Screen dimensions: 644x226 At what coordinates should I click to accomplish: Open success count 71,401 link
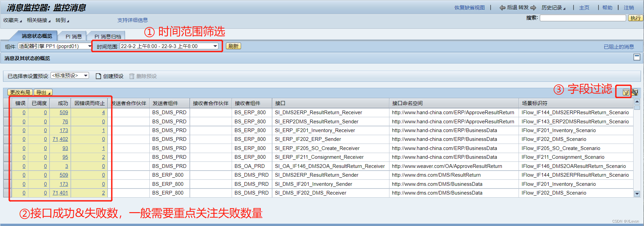click(60, 193)
